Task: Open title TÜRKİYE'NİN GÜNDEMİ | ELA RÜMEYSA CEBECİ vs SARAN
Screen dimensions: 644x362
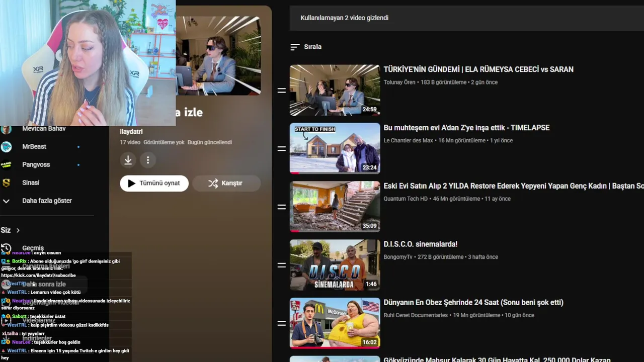Action: click(478, 69)
